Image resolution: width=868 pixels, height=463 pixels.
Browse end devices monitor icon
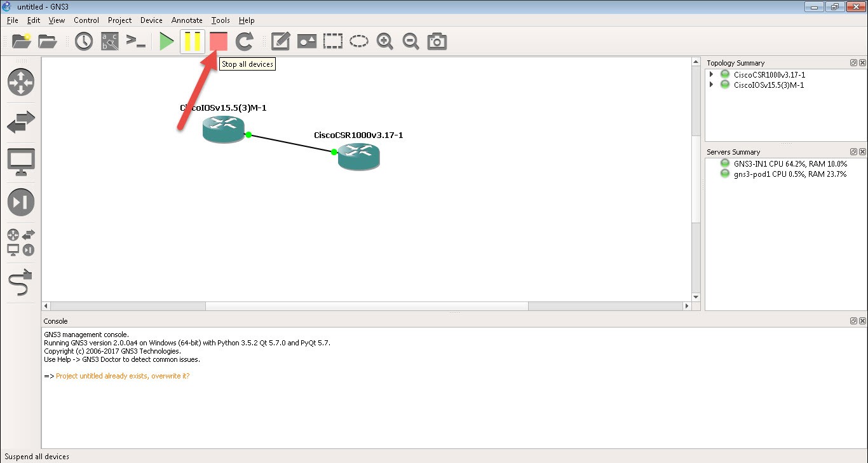click(x=21, y=162)
